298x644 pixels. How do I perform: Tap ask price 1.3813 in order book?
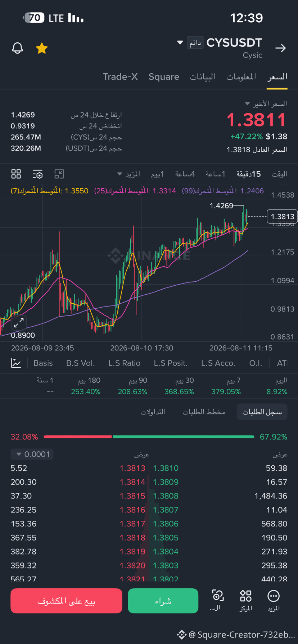tap(132, 468)
